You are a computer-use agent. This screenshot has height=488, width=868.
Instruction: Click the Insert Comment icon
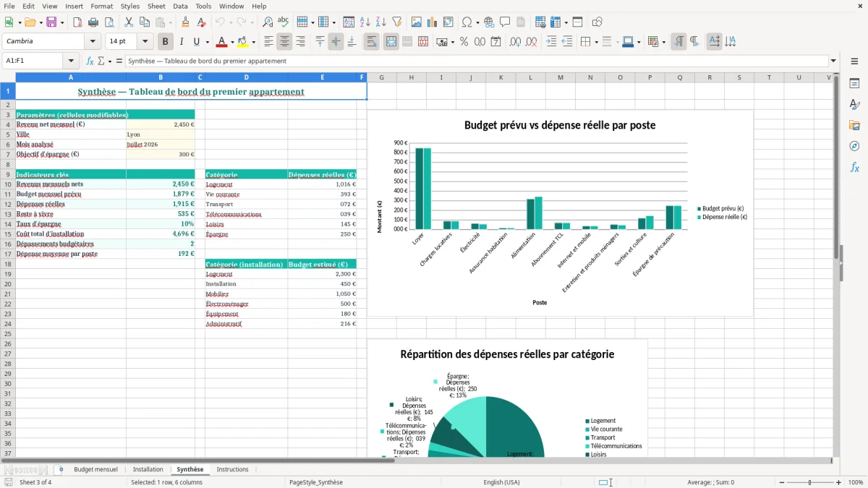pos(505,22)
